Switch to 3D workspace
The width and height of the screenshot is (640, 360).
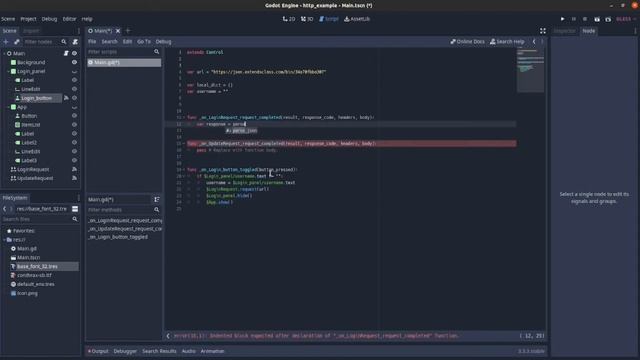[x=307, y=19]
